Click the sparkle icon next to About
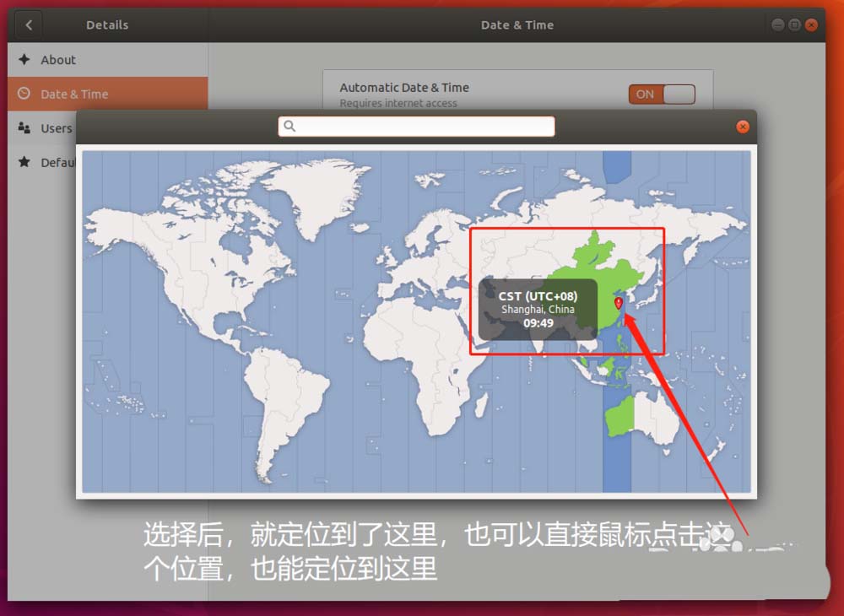844x616 pixels. (x=23, y=59)
